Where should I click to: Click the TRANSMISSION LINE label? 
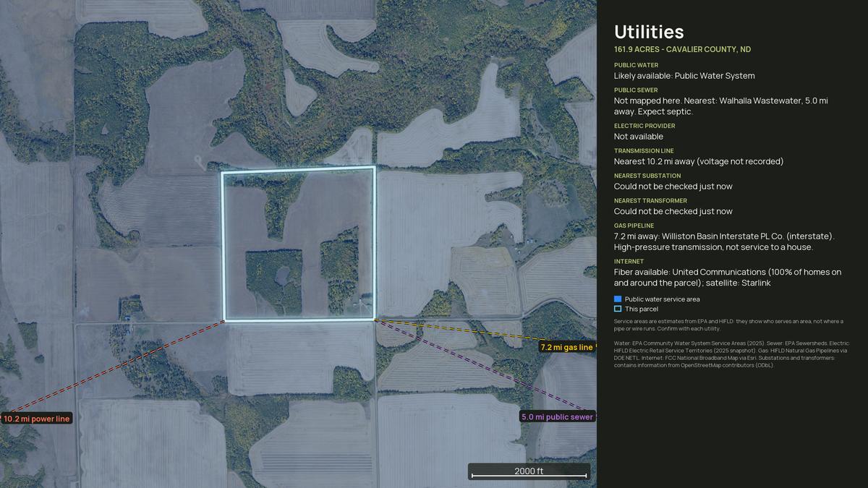(644, 150)
